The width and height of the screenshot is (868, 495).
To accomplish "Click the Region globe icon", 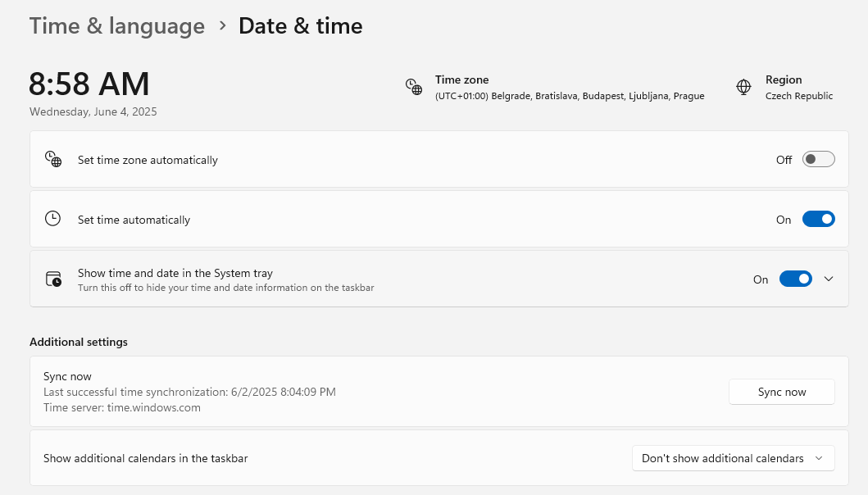I will [x=743, y=86].
